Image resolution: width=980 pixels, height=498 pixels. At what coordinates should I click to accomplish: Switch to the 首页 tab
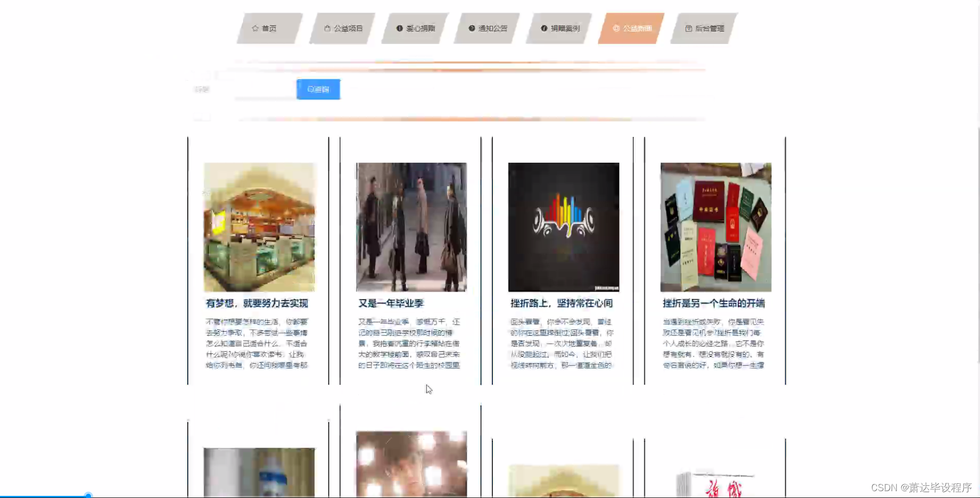(x=268, y=28)
